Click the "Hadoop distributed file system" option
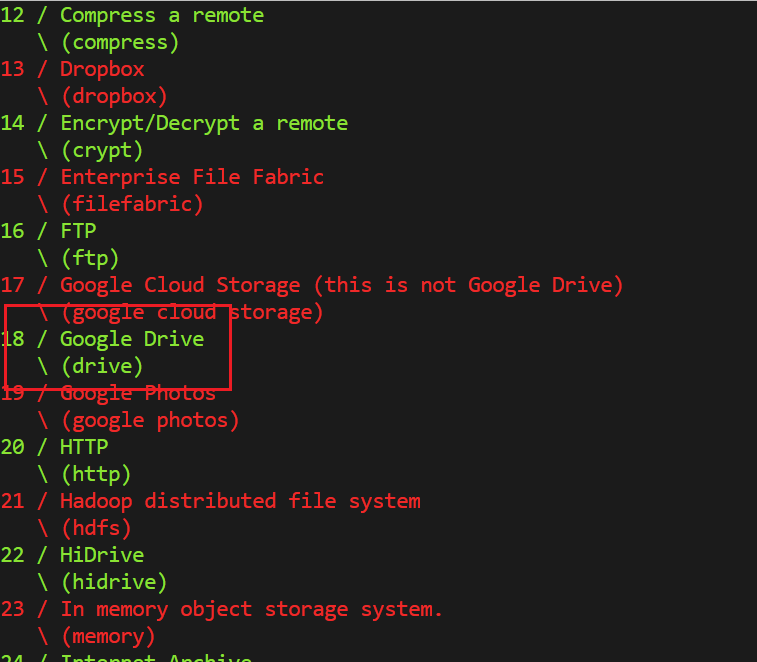This screenshot has height=662, width=757. 240,501
